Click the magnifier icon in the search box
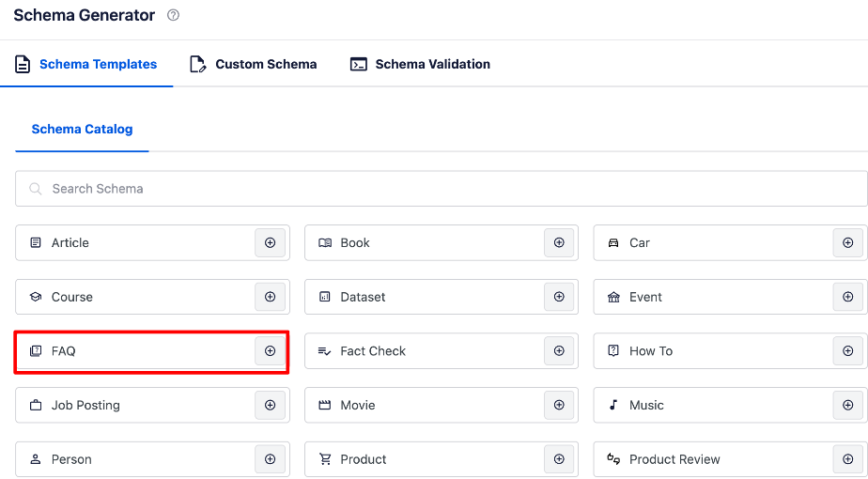The image size is (868, 479). pyautogui.click(x=36, y=189)
